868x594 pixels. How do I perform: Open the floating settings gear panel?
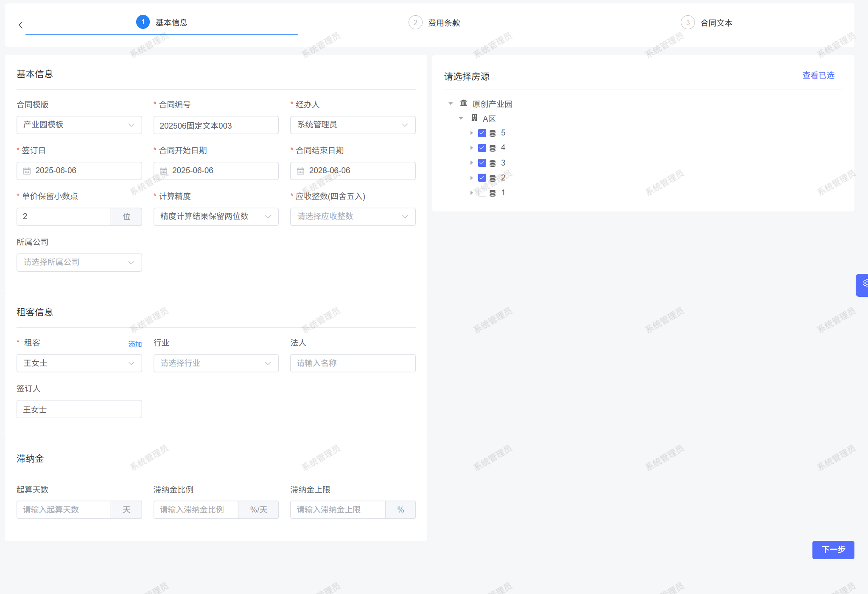tap(864, 284)
